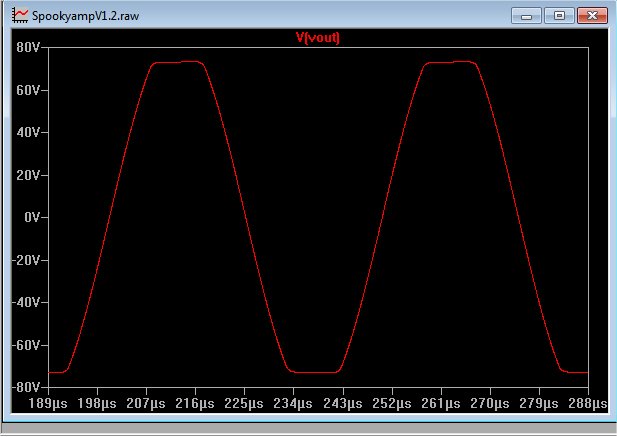Click the 279µs time axis label
617x437 pixels.
(539, 404)
